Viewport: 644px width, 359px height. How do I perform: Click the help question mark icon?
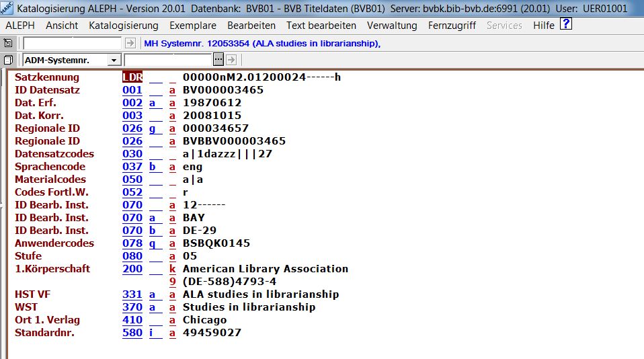566,25
